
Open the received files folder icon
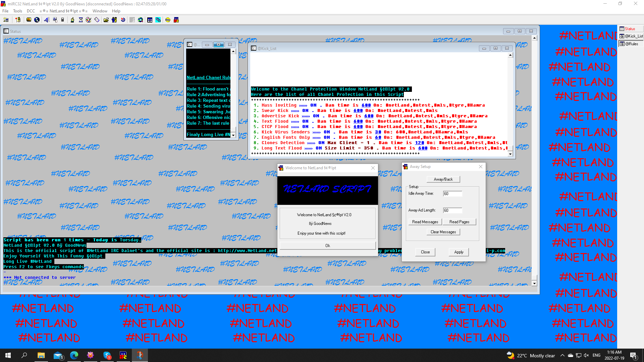tap(106, 20)
